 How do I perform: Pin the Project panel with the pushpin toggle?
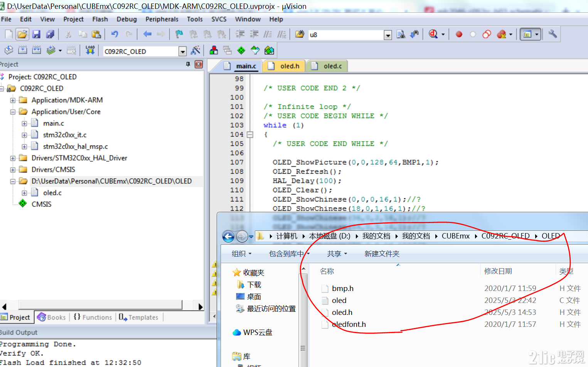(188, 64)
